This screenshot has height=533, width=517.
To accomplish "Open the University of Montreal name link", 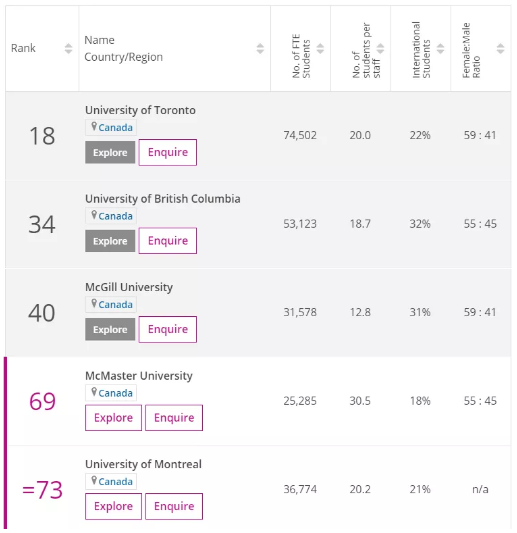I will pos(143,464).
